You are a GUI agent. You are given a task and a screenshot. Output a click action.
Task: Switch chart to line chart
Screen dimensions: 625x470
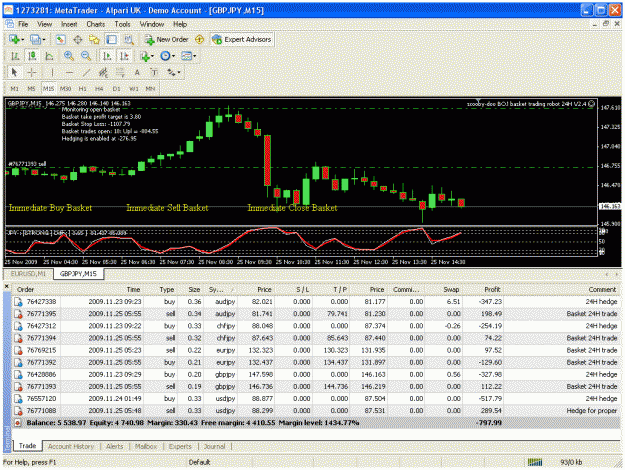pos(49,56)
